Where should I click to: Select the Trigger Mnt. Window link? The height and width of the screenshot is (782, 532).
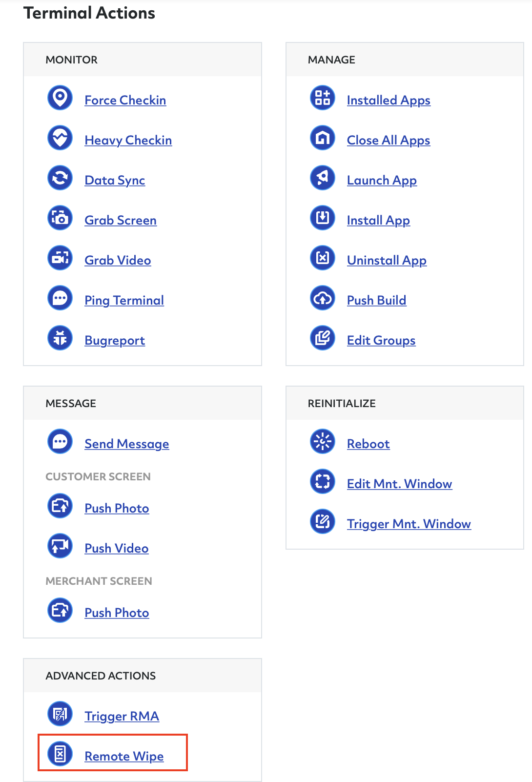(x=409, y=524)
